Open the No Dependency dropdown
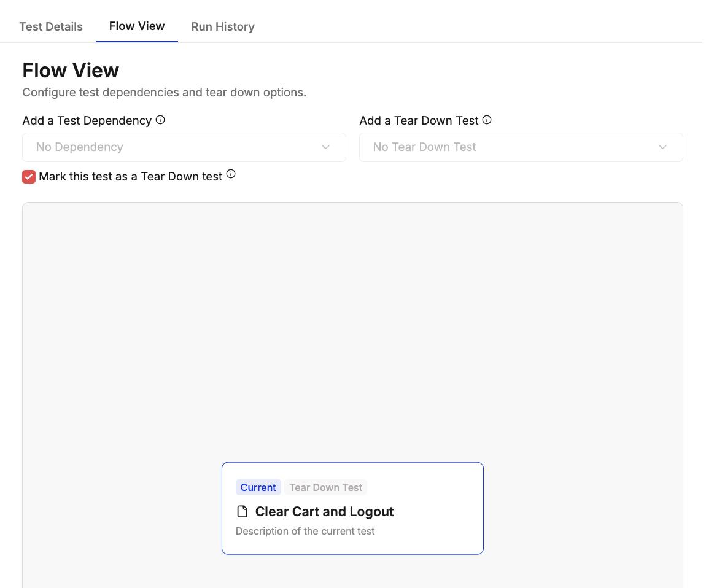Image resolution: width=706 pixels, height=588 pixels. point(184,147)
